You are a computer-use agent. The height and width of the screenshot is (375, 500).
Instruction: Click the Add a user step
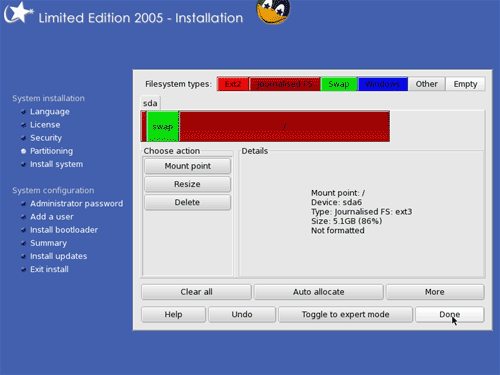pos(52,217)
